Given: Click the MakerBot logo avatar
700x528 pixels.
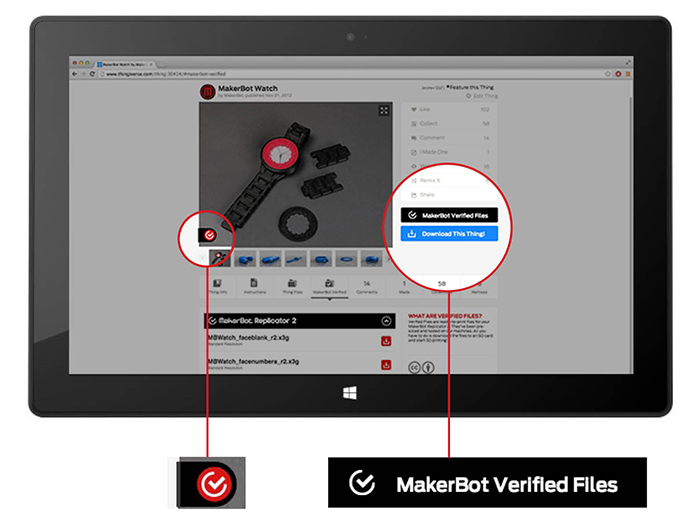Looking at the screenshot, I should [x=208, y=92].
